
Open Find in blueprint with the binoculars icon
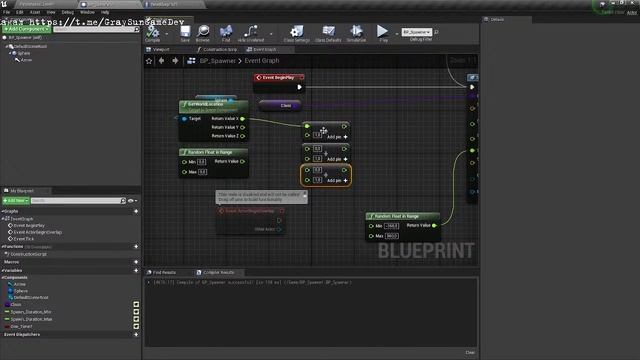(226, 33)
